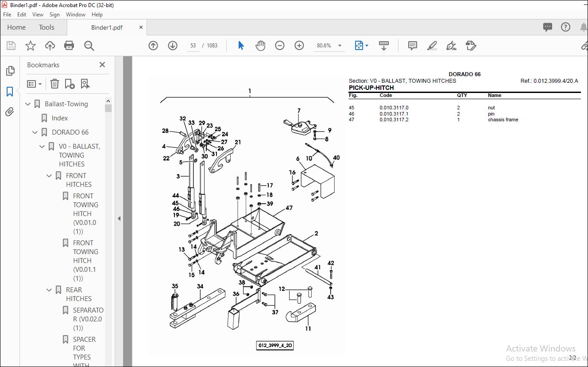
Task: Switch to the Tools tab
Action: click(46, 27)
